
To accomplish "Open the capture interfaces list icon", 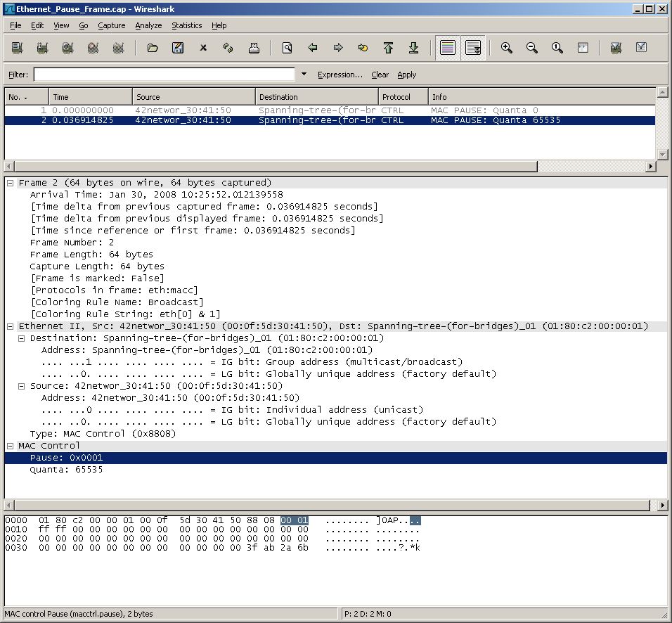I will [17, 48].
